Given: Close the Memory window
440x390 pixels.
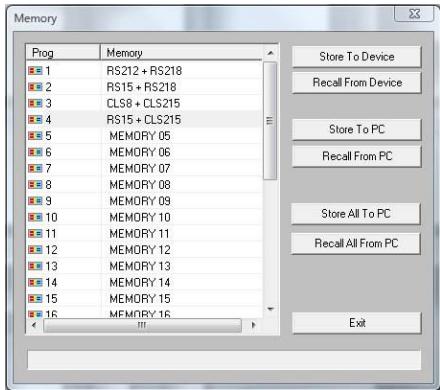Looking at the screenshot, I should point(414,13).
